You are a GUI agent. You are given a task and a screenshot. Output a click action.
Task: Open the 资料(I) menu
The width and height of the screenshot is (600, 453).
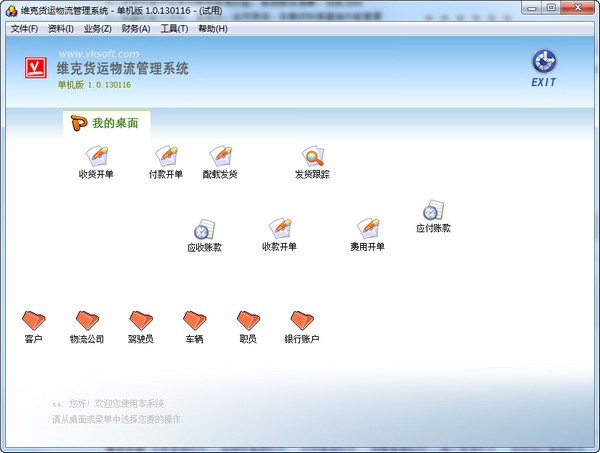[60, 29]
